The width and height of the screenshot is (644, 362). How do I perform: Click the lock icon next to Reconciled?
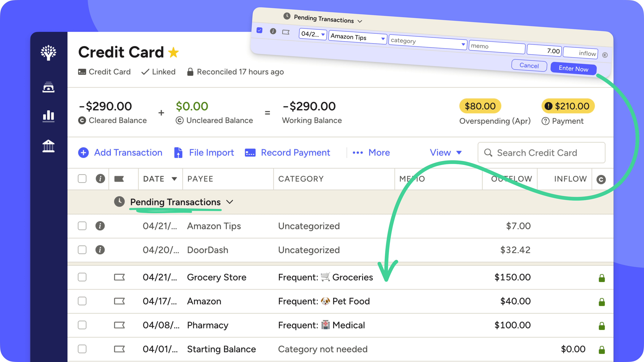point(190,72)
